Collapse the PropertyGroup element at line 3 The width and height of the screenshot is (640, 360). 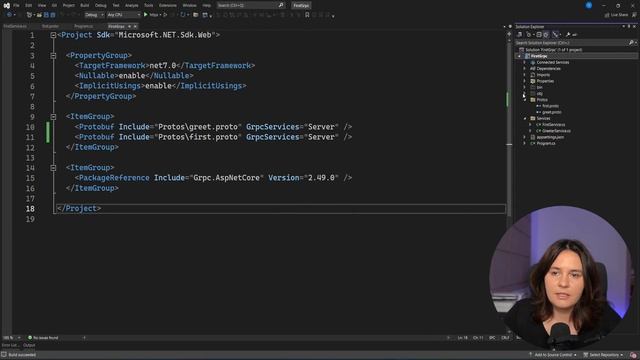53,56
